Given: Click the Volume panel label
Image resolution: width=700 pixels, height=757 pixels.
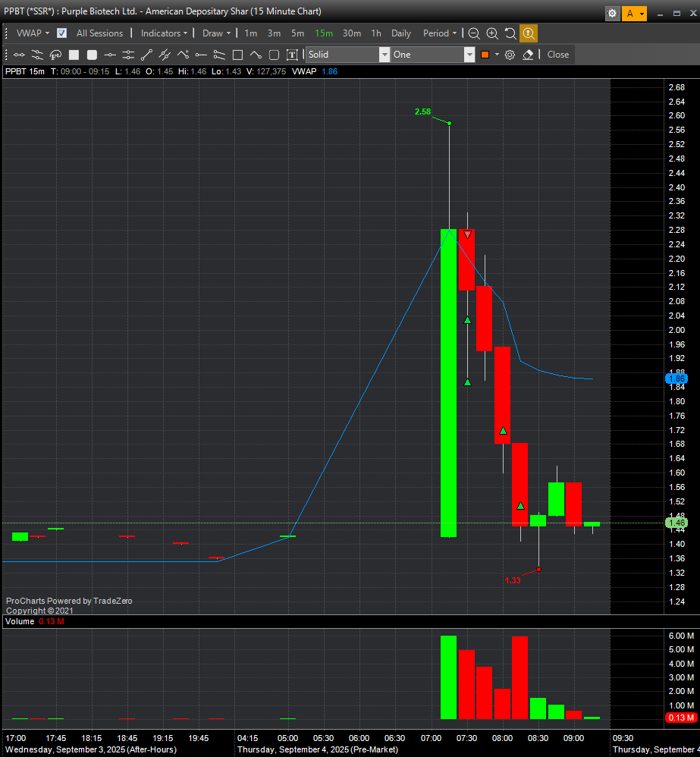Looking at the screenshot, I should (x=20, y=621).
